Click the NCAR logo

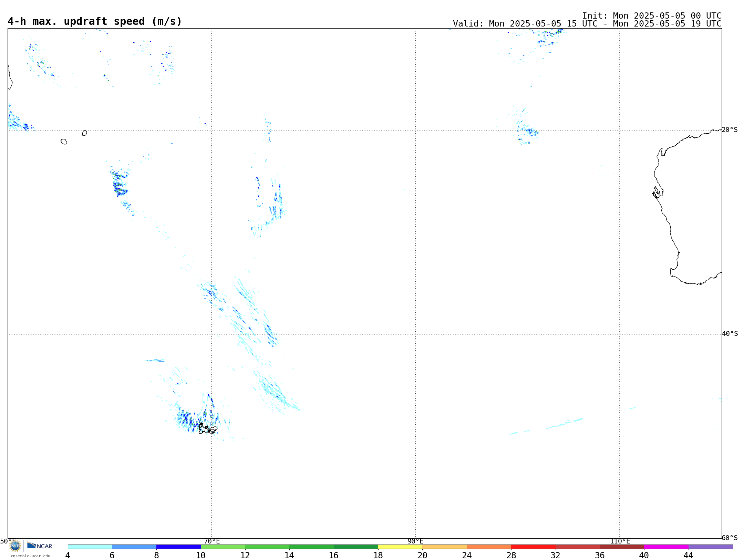coord(40,546)
